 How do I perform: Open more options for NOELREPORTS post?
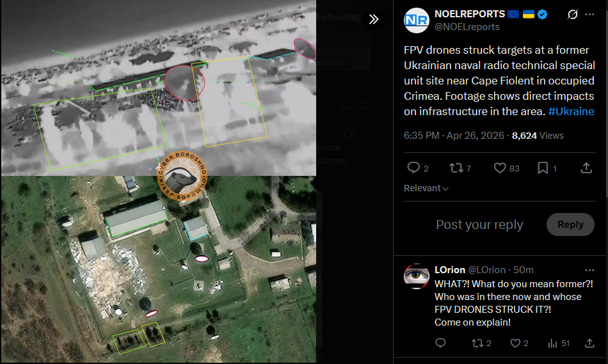pos(590,14)
